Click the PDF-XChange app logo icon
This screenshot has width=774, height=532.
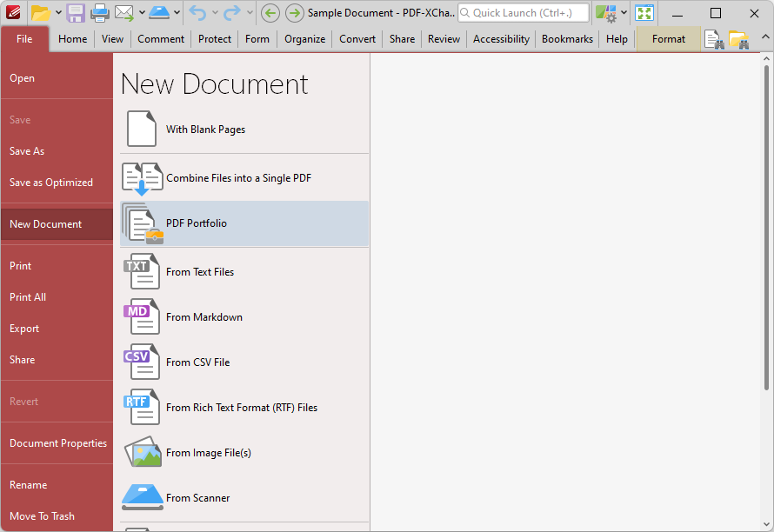tap(13, 12)
